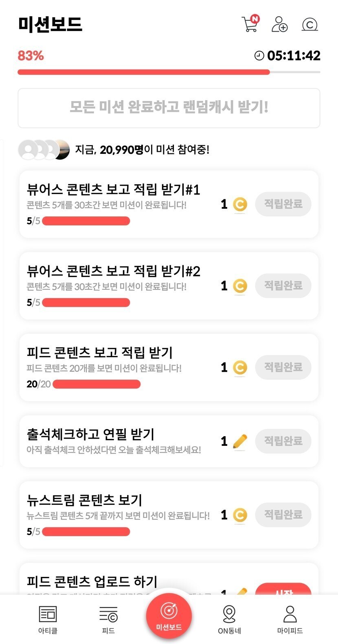The width and height of the screenshot is (338, 644).
Task: Open the 피드 tab
Action: pos(108,619)
